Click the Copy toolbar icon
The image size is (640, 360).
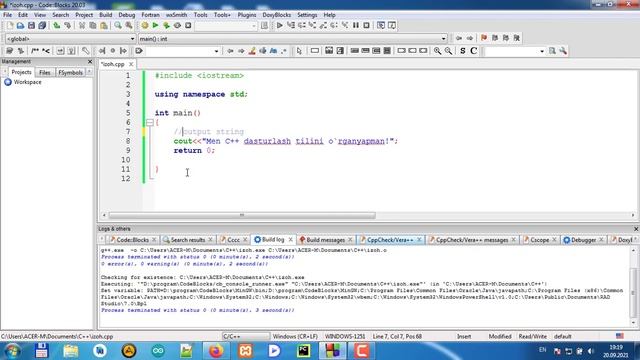click(x=93, y=25)
